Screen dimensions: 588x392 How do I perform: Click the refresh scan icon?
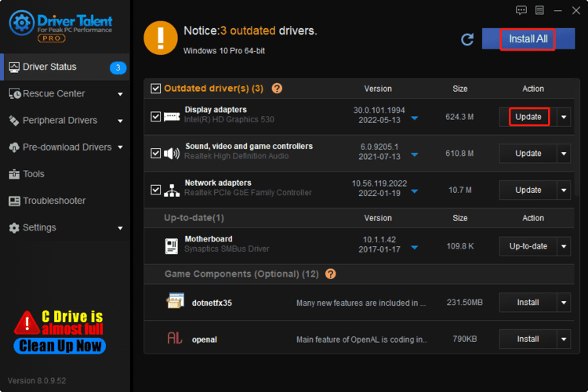pos(467,39)
